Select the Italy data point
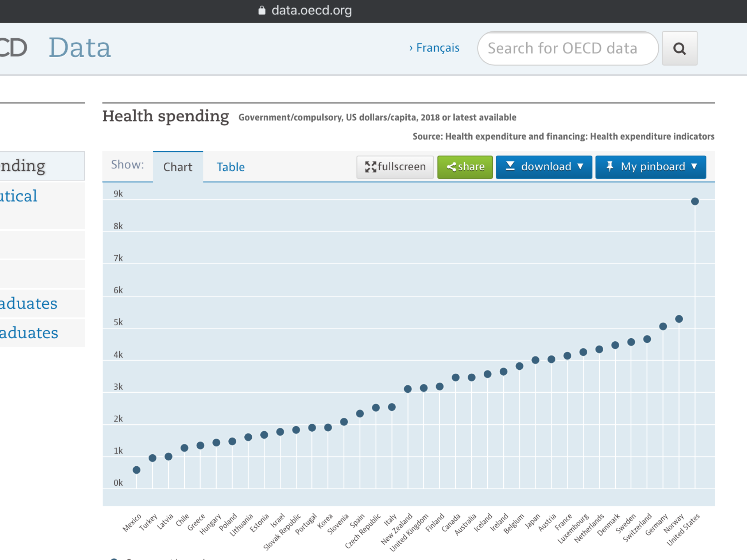The height and width of the screenshot is (560, 747). point(392,407)
